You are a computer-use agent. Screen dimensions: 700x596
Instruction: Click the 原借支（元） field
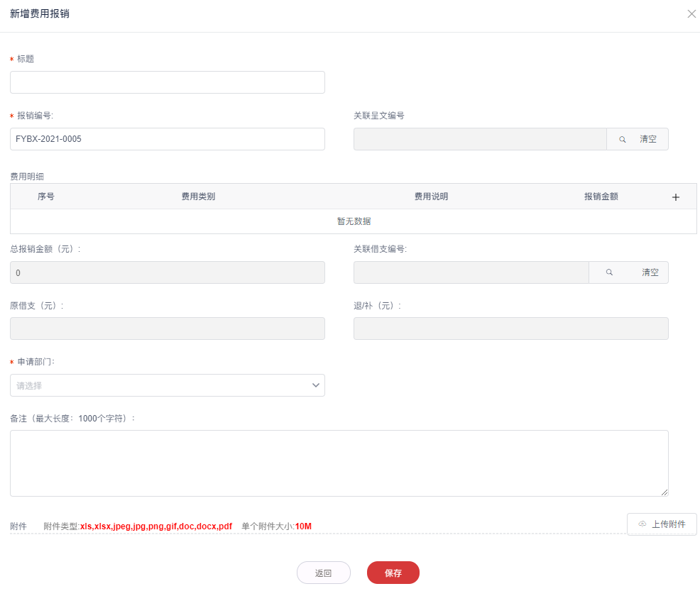pyautogui.click(x=168, y=329)
